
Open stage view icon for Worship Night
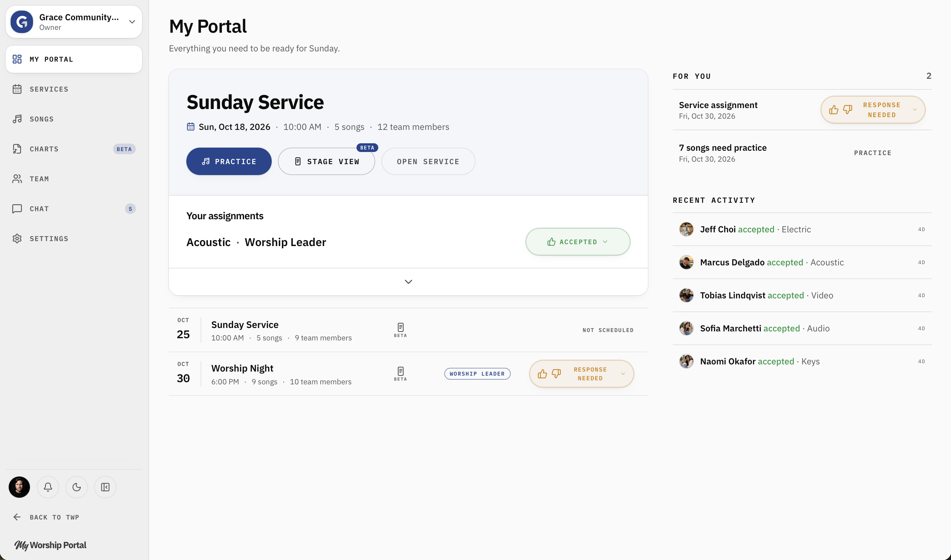pos(400,373)
